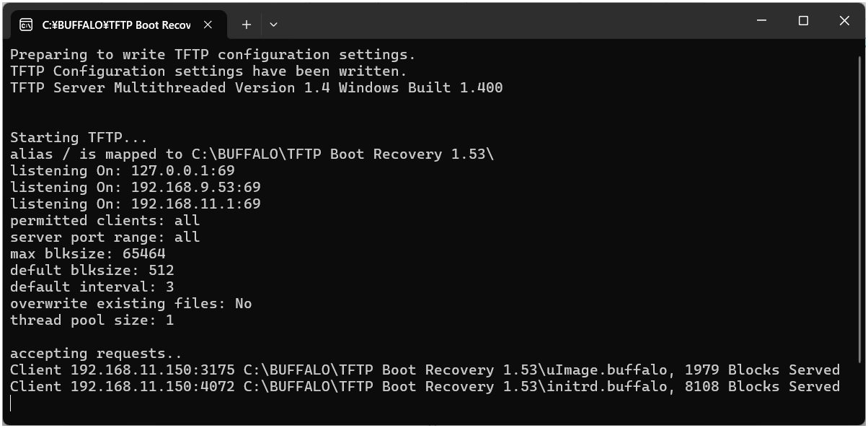The height and width of the screenshot is (428, 868).
Task: Maximize the terminal window
Action: (x=804, y=22)
